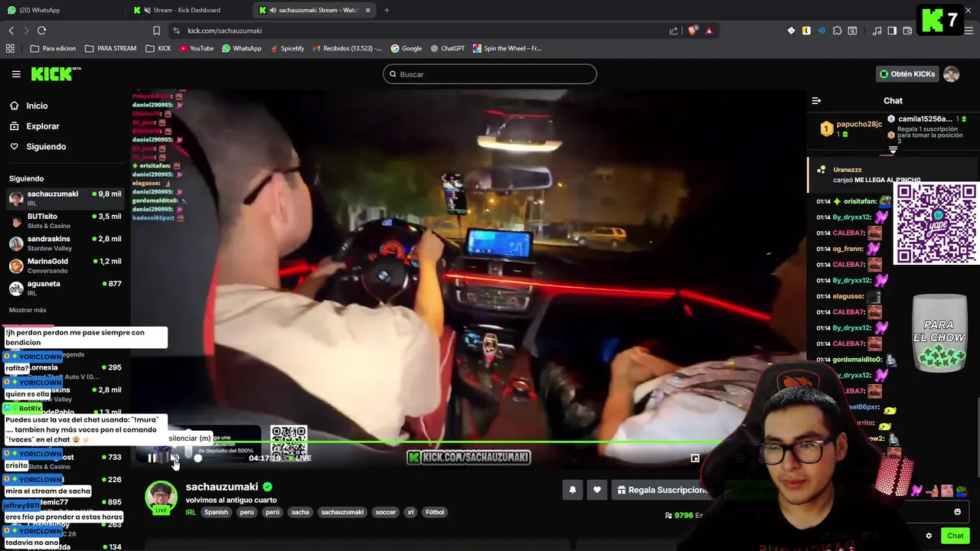Open the browser extensions puzzle icon
980x551 pixels.
pos(837,31)
